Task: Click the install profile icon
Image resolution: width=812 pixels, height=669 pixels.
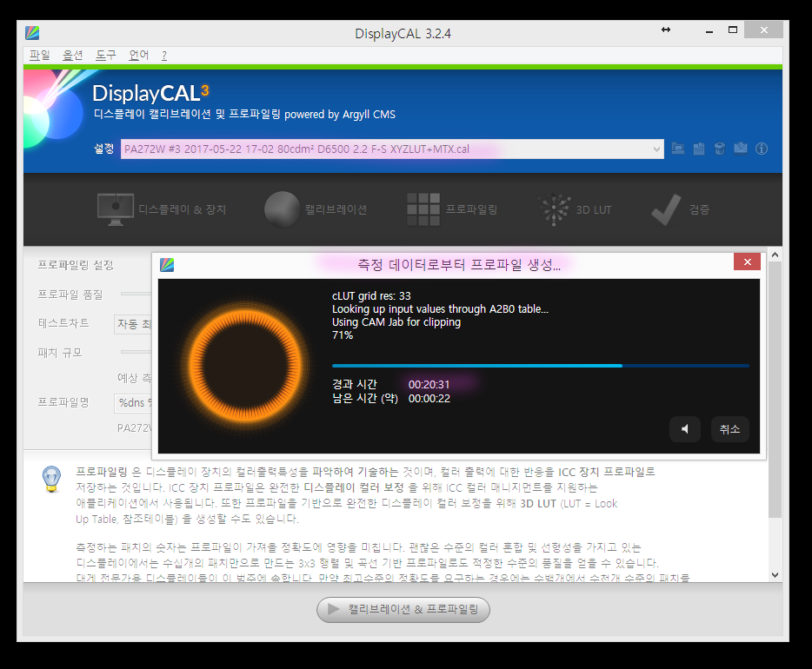Action: pos(741,149)
